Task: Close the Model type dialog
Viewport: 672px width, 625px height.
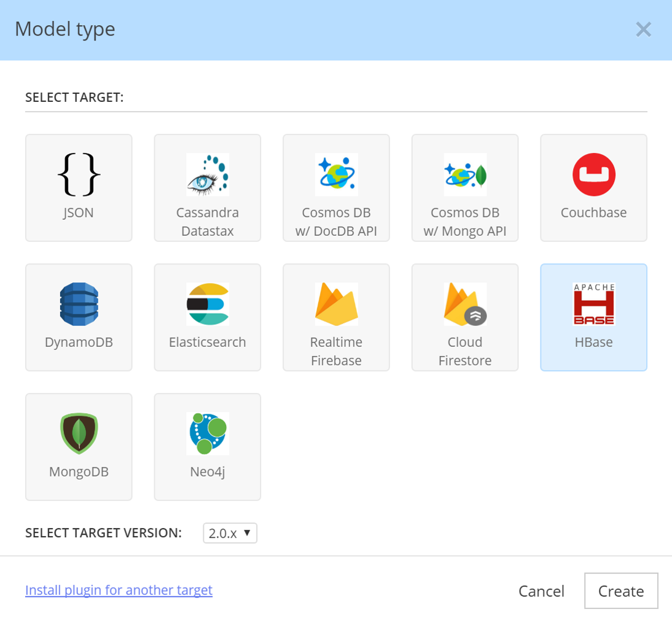Action: [x=643, y=29]
